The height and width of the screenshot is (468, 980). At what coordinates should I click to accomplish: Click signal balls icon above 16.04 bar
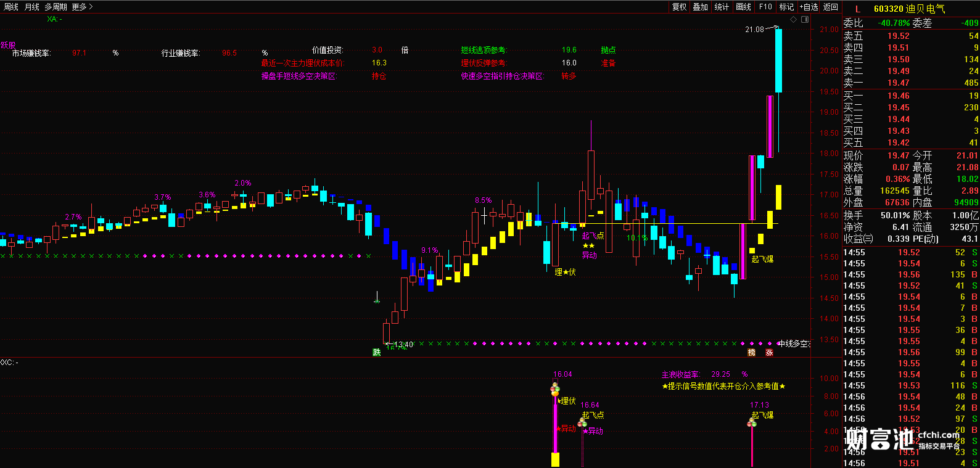(x=555, y=390)
